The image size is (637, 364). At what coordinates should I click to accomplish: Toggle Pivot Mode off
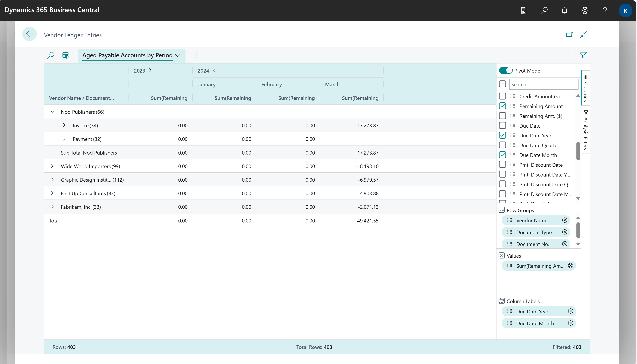(506, 70)
